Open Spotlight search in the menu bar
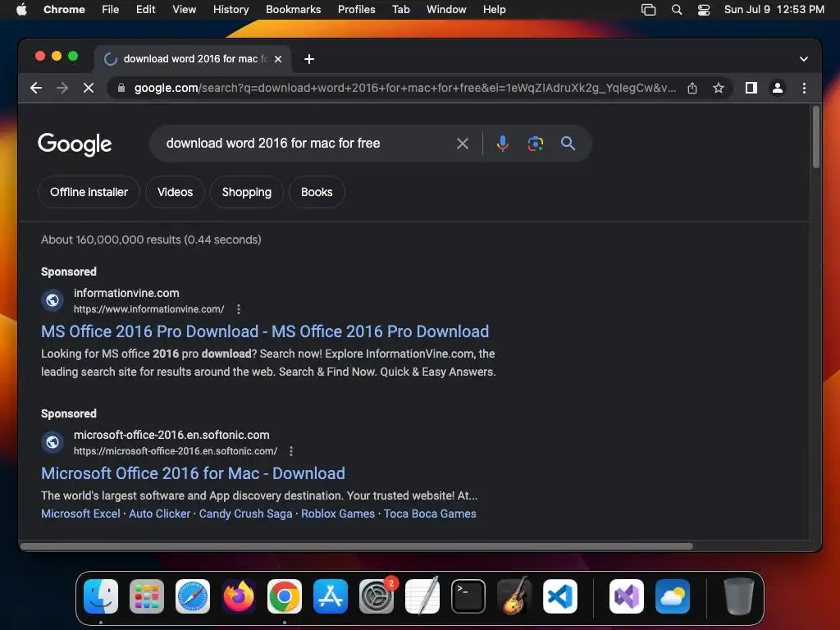 coord(677,10)
